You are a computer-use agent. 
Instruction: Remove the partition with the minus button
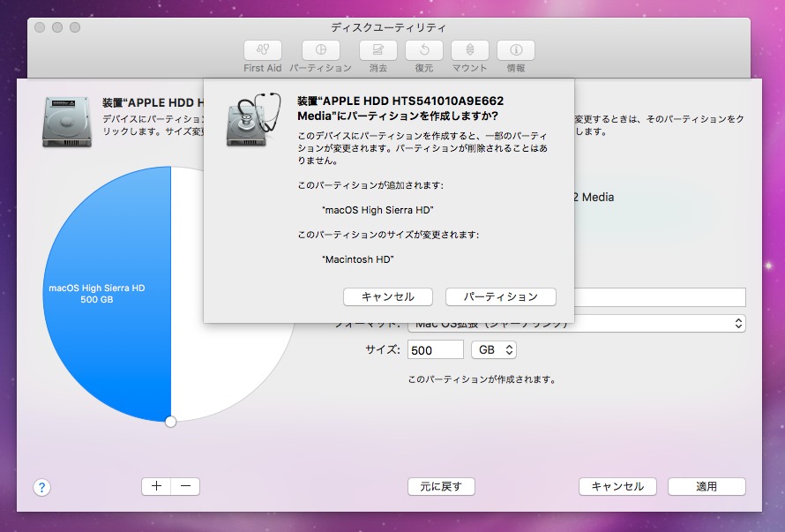point(185,486)
